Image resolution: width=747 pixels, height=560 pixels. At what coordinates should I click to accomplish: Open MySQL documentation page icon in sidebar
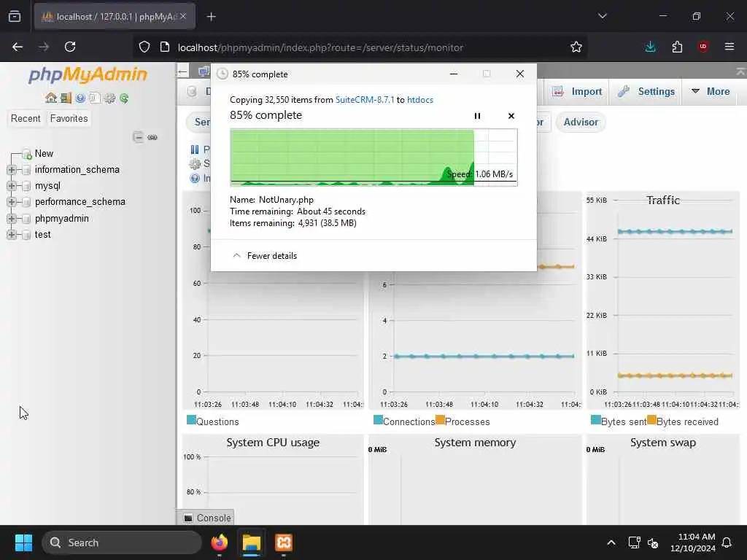click(x=94, y=98)
